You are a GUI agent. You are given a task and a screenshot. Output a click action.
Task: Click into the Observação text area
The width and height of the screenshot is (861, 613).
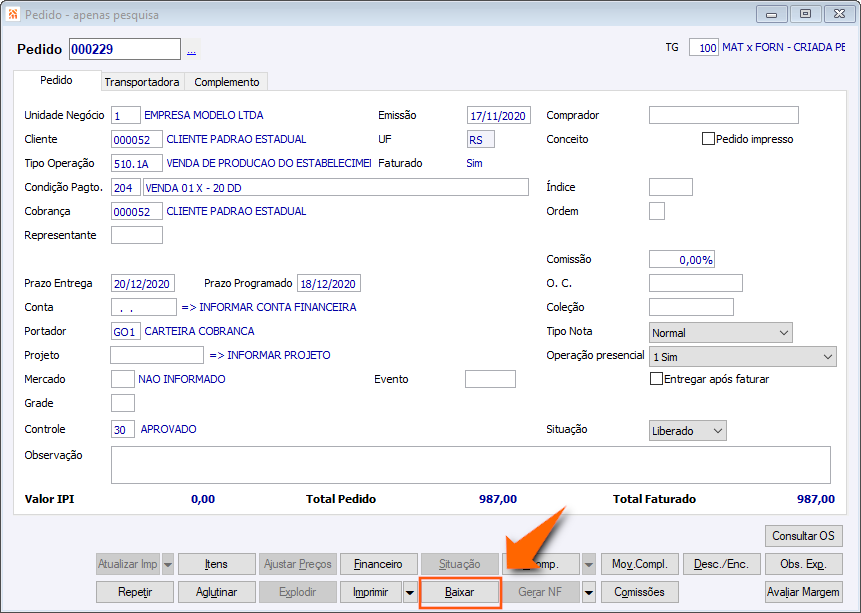pyautogui.click(x=471, y=465)
